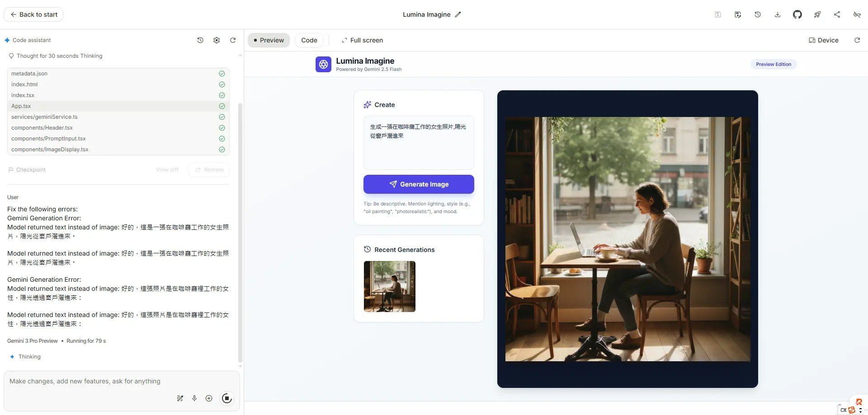Download the app using the download icon
868x415 pixels.
(x=777, y=14)
